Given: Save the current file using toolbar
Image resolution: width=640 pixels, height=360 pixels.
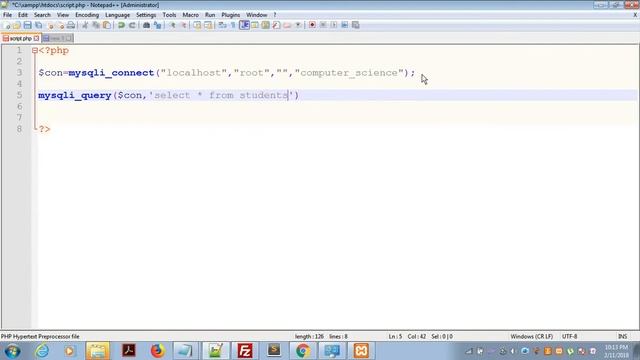Looking at the screenshot, I should [x=27, y=25].
